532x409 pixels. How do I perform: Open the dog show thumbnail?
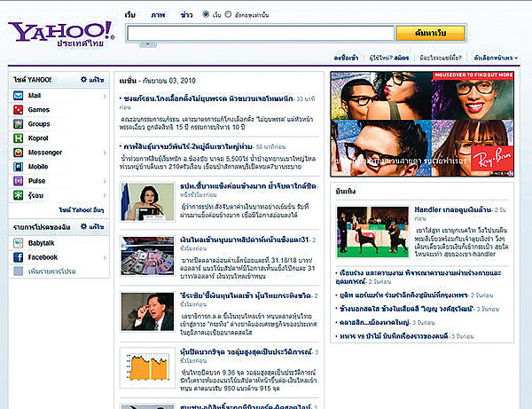tap(372, 232)
